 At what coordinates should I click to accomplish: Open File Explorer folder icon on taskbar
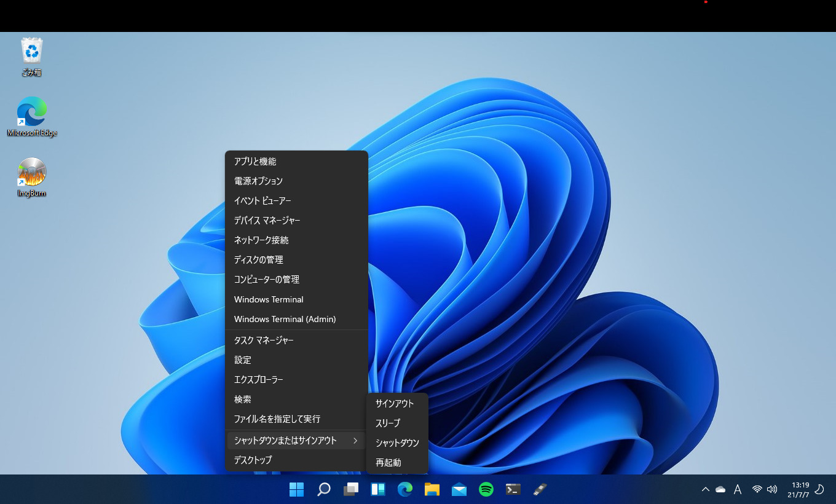pos(432,489)
